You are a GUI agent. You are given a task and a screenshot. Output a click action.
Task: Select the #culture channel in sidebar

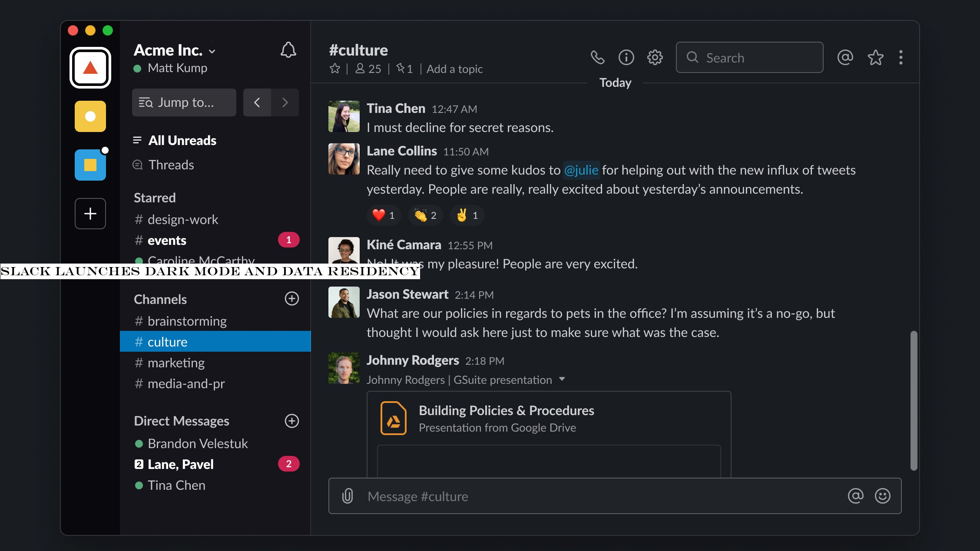pyautogui.click(x=215, y=342)
